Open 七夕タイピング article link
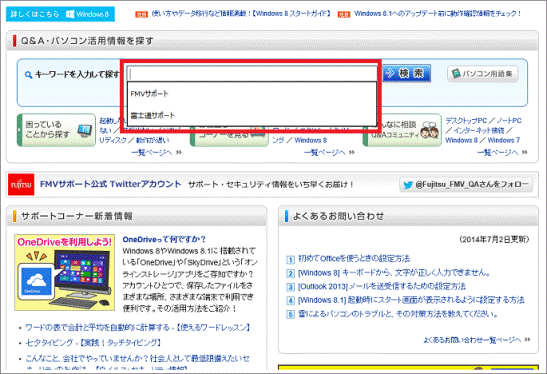Viewport: 547px width, 374px height. pos(92,343)
